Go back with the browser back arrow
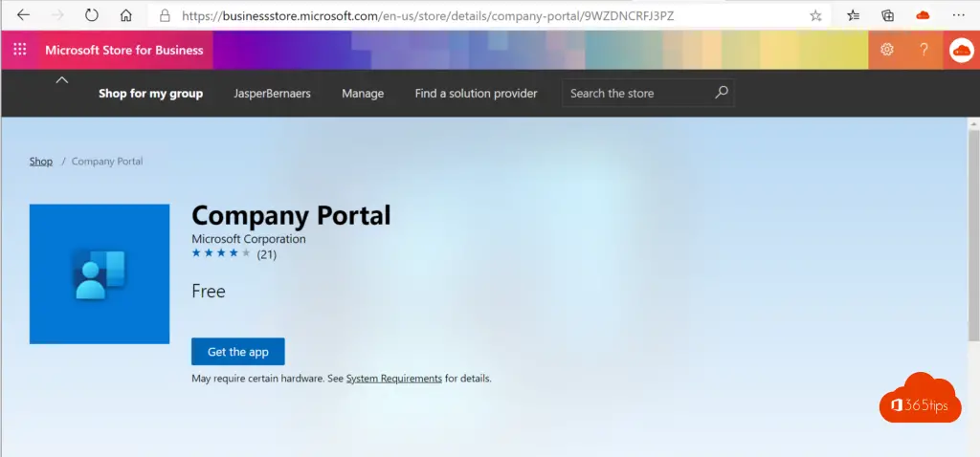980x457 pixels. (x=23, y=15)
